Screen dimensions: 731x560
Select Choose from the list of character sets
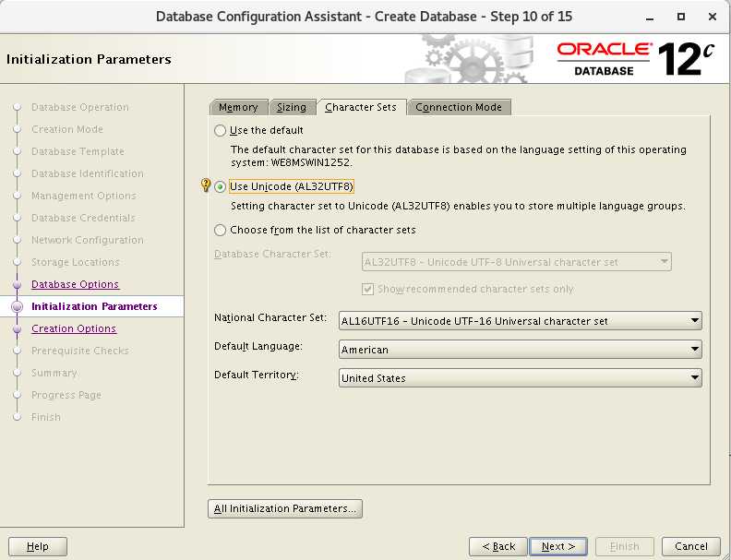click(x=220, y=230)
